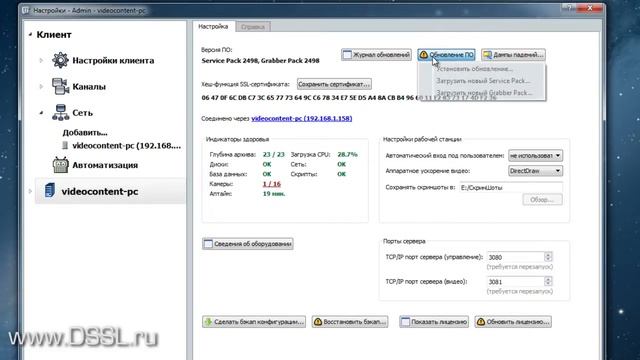Open the Автоматический вход под пользователем dropdown
This screenshot has width=640, height=360.
click(x=535, y=156)
